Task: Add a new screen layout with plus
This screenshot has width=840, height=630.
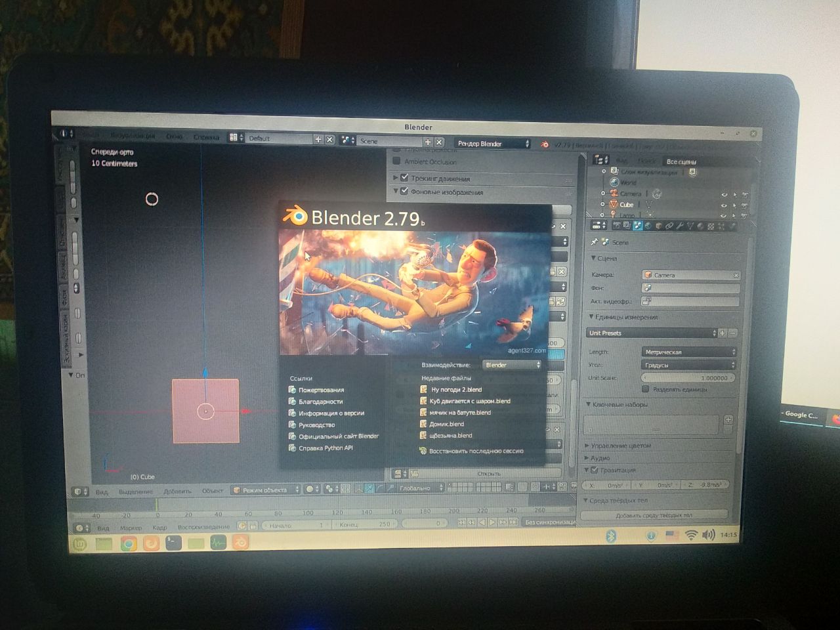Action: 318,139
